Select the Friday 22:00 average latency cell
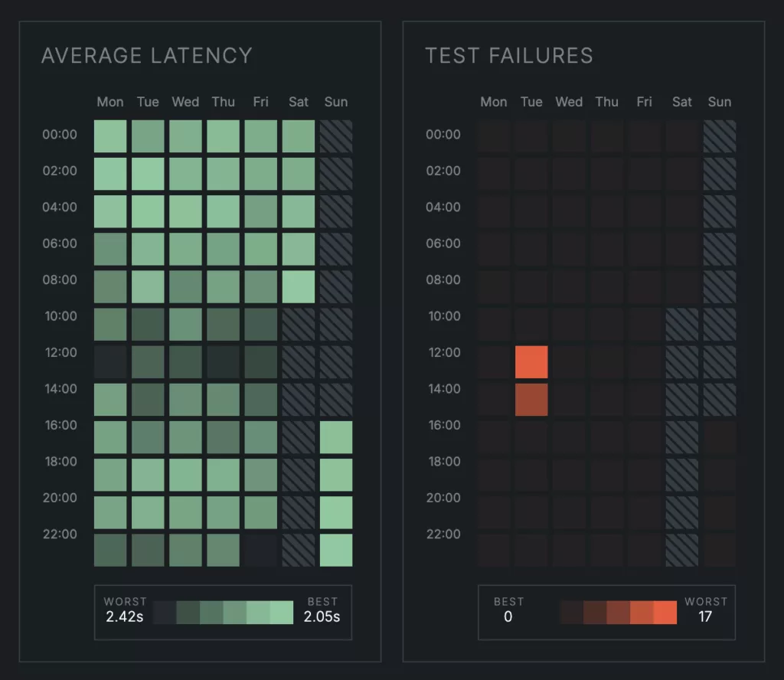The image size is (784, 680). point(261,550)
